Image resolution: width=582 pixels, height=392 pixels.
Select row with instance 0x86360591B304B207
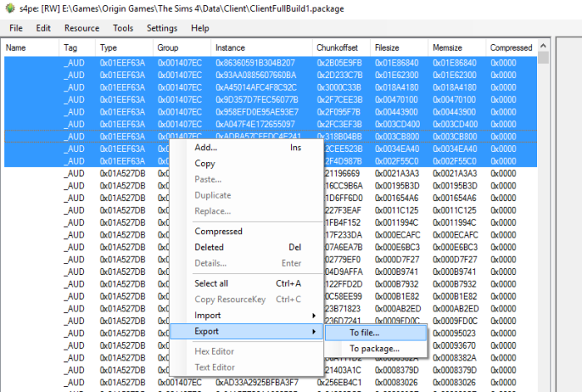(270, 62)
